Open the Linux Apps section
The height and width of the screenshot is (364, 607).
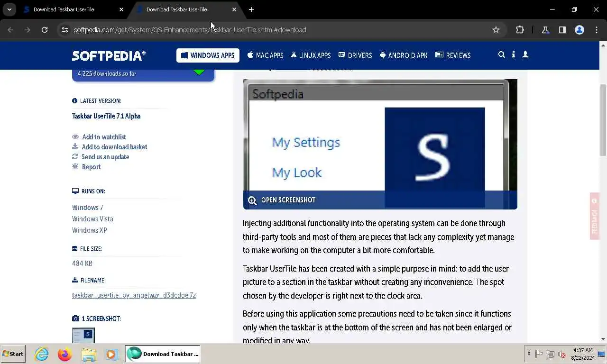pyautogui.click(x=311, y=55)
